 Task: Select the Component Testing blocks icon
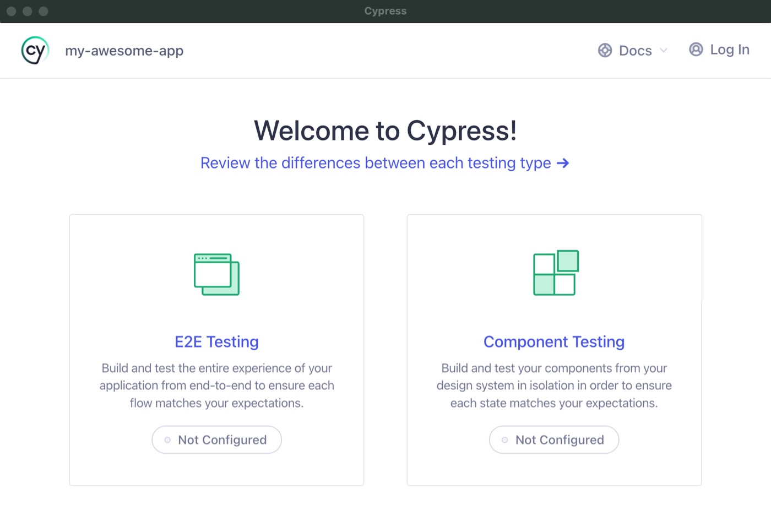tap(555, 273)
